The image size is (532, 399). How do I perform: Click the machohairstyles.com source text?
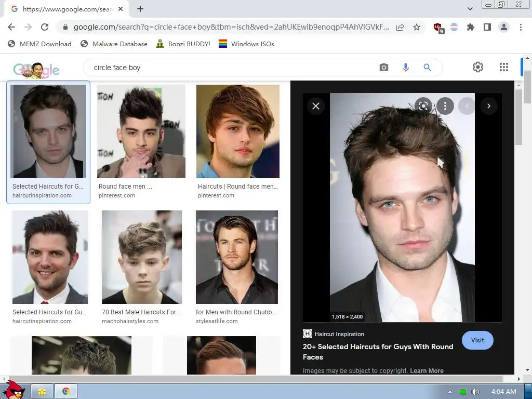pyautogui.click(x=130, y=321)
